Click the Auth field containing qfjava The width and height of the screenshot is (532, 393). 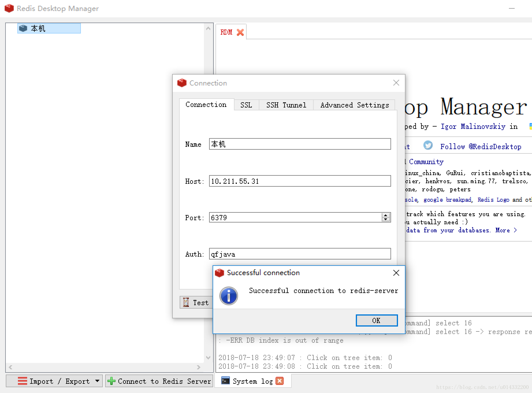300,254
